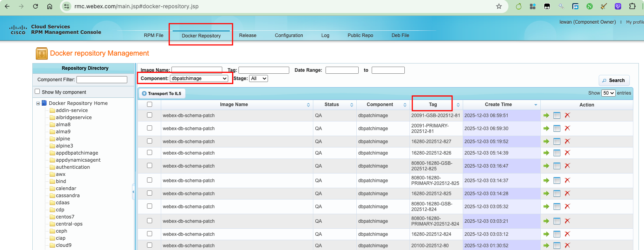
Task: Click the Transport To IL5 button
Action: coord(162,93)
